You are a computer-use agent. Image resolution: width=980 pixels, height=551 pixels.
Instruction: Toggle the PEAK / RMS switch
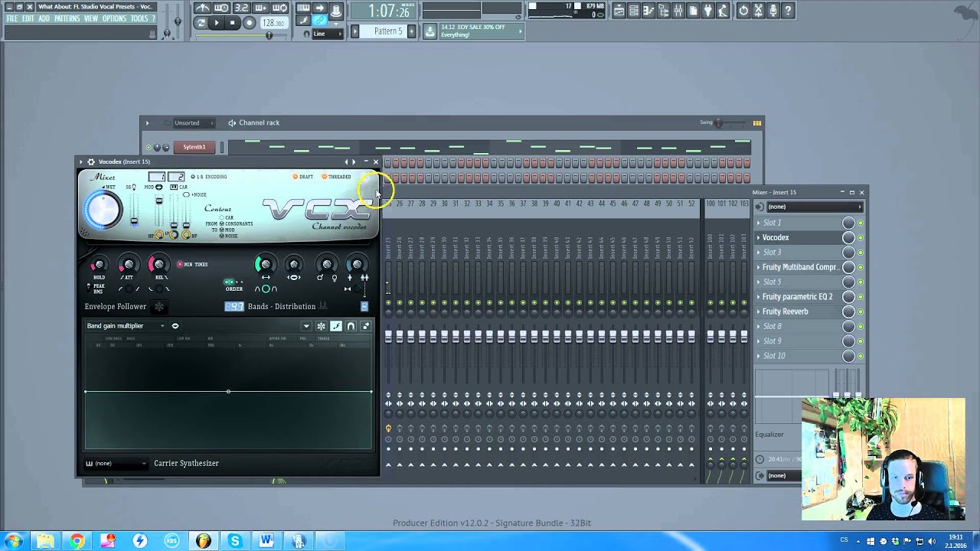(88, 288)
